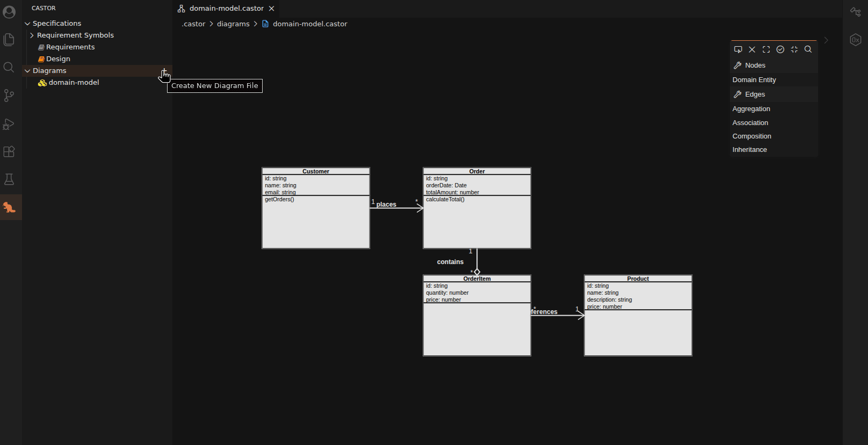This screenshot has width=868, height=445.
Task: Select the cursor/select tool in the diagram toolbar
Action: point(738,49)
